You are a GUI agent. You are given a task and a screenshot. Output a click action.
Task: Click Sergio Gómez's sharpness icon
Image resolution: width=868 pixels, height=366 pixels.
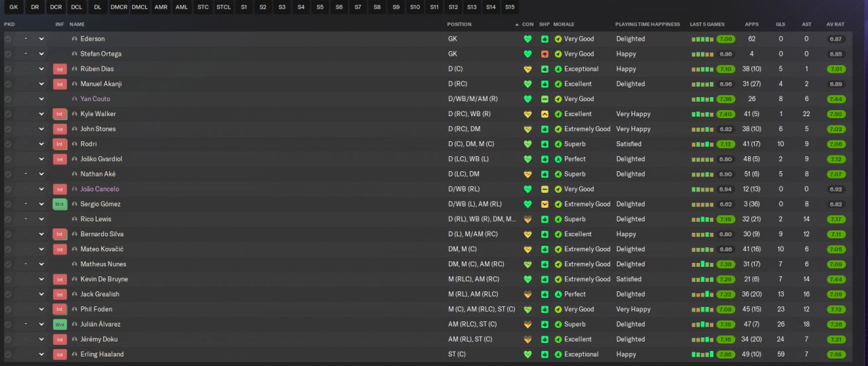pos(545,204)
